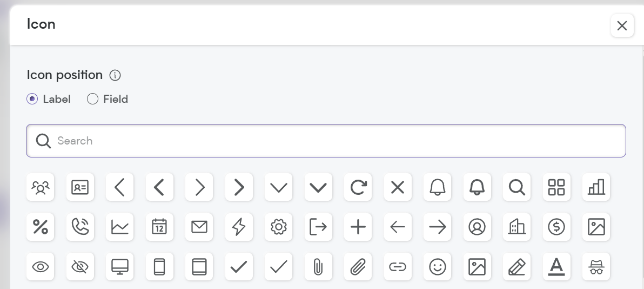Pick the calendar icon
This screenshot has height=289, width=644.
[159, 227]
